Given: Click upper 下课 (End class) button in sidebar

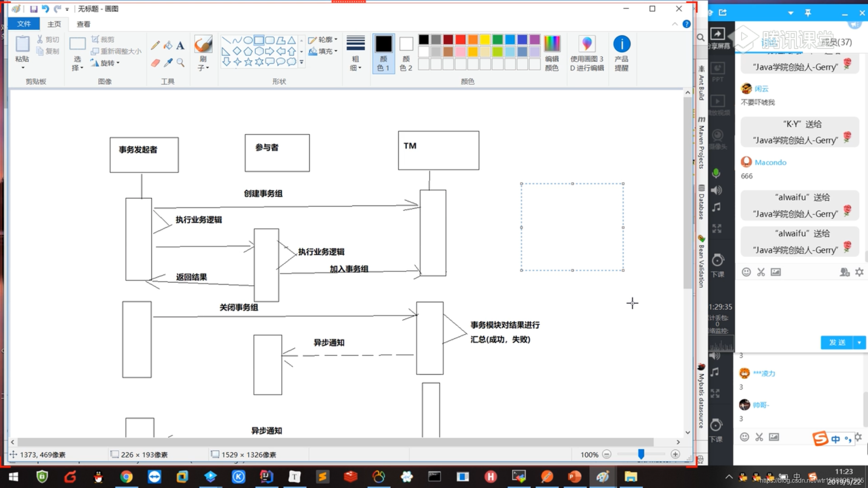Looking at the screenshot, I should (718, 266).
